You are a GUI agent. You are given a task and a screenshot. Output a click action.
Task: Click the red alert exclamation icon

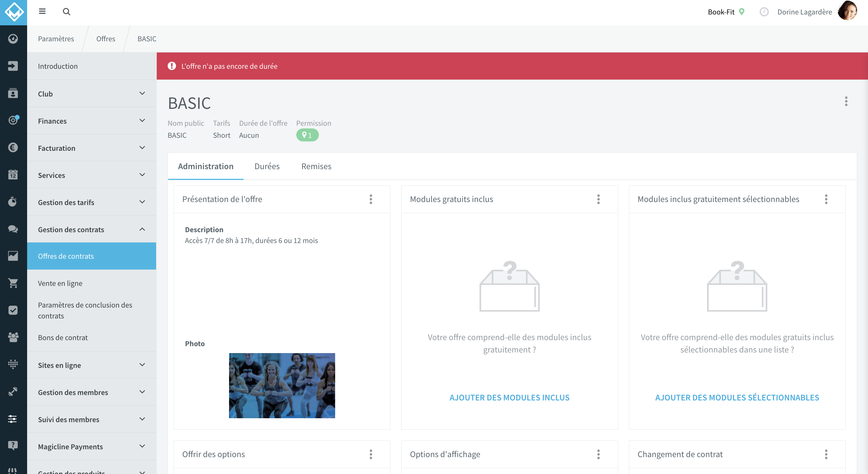(x=172, y=66)
